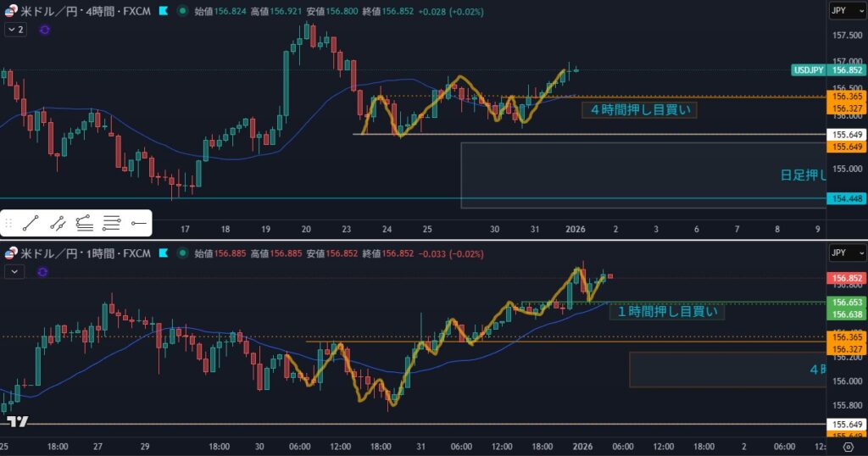This screenshot has width=868, height=456.
Task: Open the JPY currency dropdown on bottom chart
Action: tap(846, 253)
